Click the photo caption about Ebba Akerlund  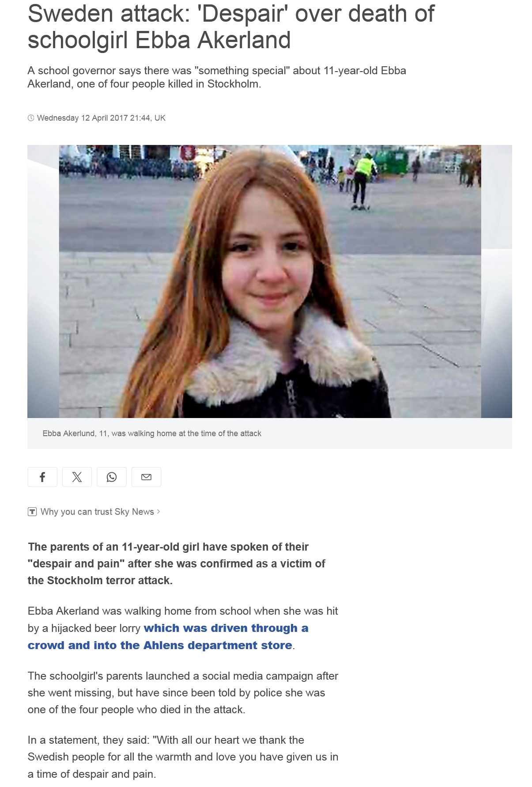[152, 433]
